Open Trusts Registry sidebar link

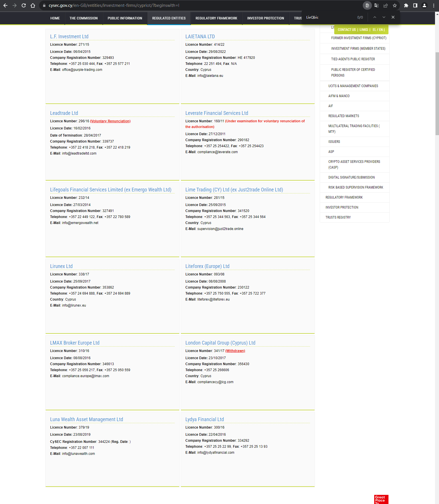pyautogui.click(x=338, y=217)
